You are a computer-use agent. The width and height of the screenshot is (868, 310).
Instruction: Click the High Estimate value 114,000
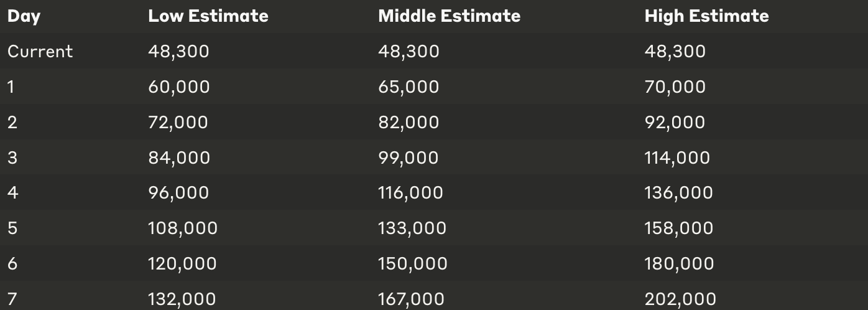(677, 157)
